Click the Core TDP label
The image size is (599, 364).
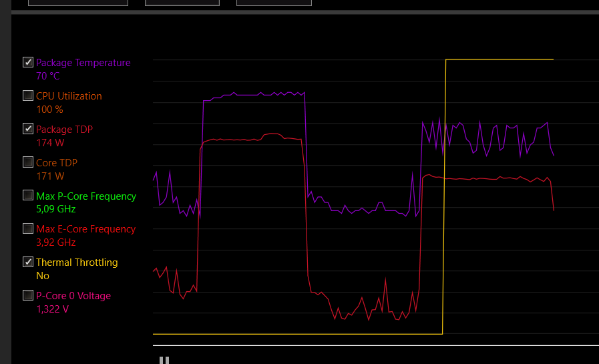[57, 163]
